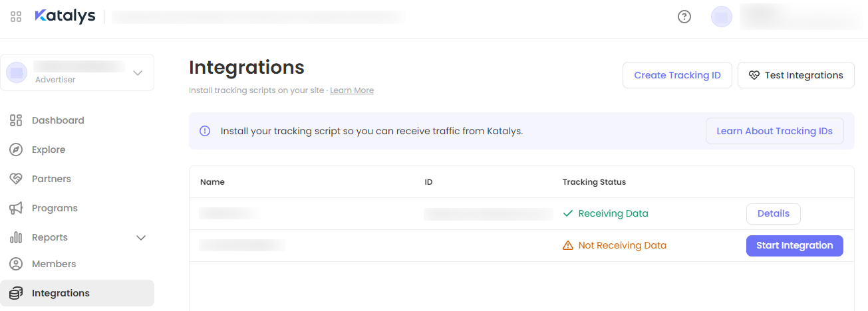Click the Partners handshake icon

16,179
